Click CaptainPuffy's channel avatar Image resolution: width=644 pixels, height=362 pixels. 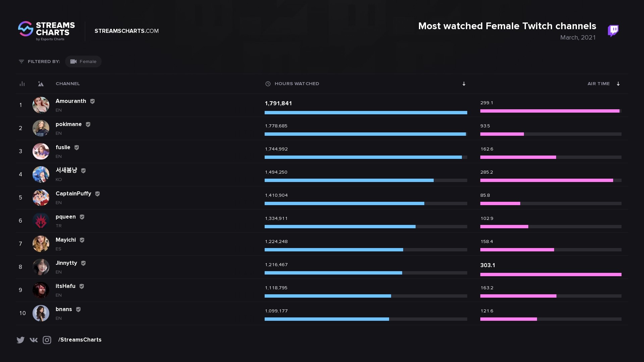(x=41, y=198)
